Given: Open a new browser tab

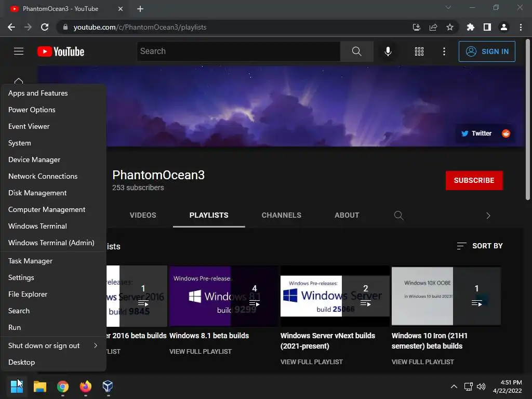Looking at the screenshot, I should pyautogui.click(x=140, y=9).
